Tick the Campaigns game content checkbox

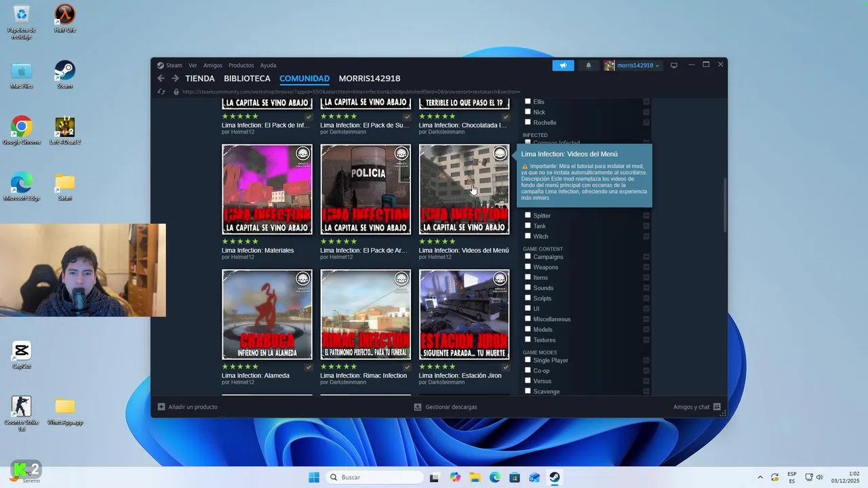[x=528, y=256]
